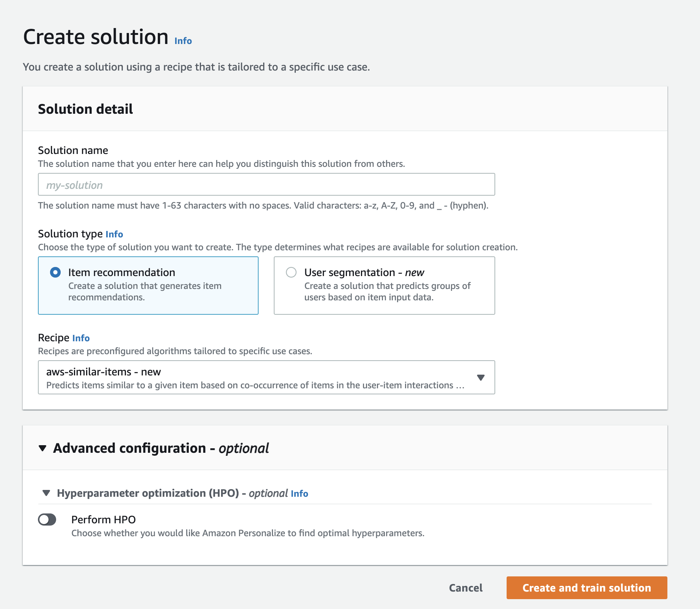Click the Cancel button
Viewport: 700px width, 609px height.
coord(465,588)
